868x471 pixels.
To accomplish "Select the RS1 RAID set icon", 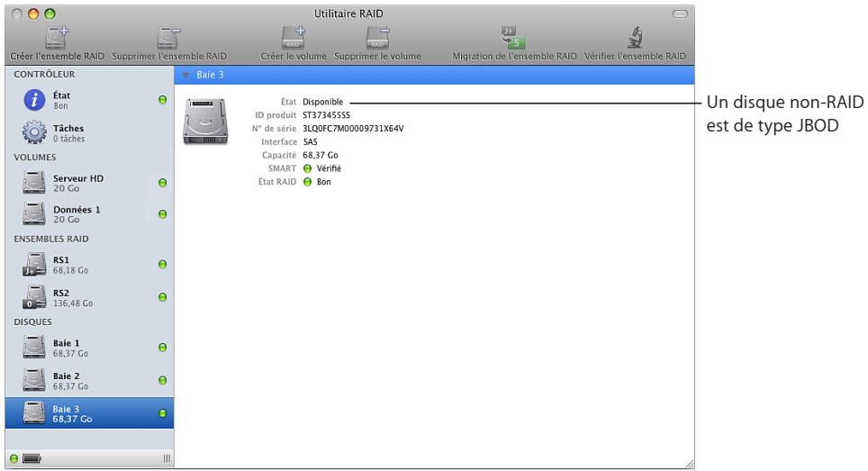I will click(x=34, y=265).
